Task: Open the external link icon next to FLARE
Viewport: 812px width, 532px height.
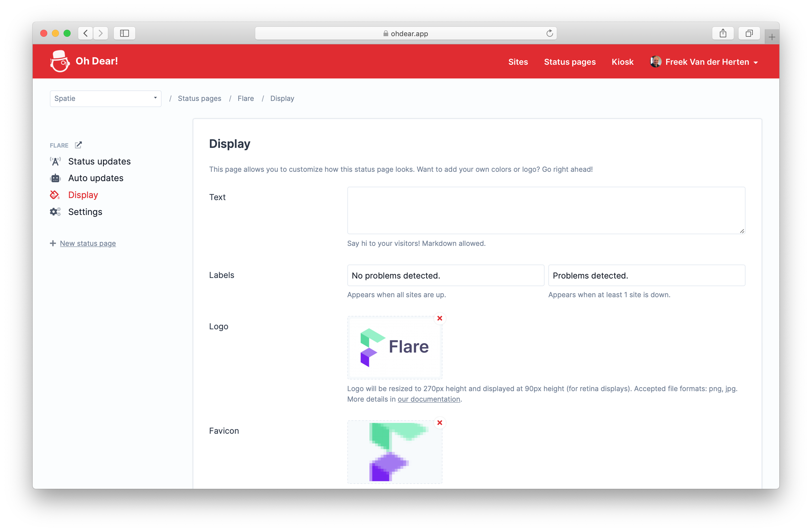Action: pos(78,145)
